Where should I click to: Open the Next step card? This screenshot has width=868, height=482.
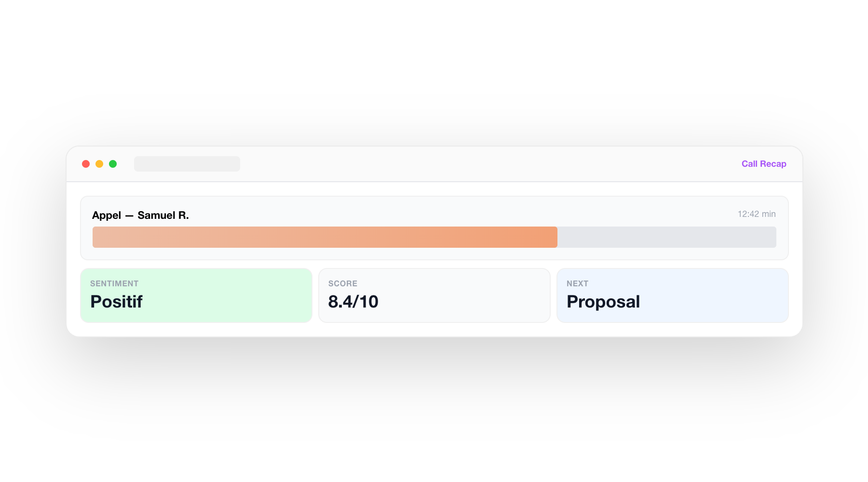click(x=672, y=295)
